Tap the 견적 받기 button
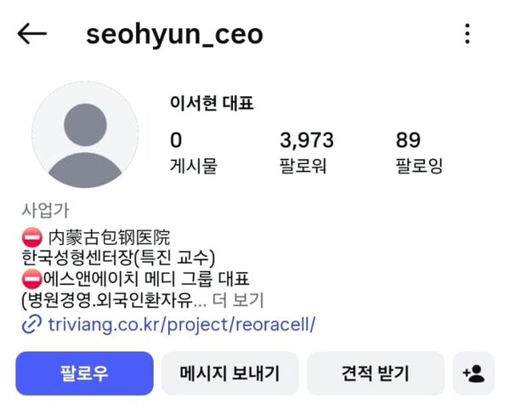Image resolution: width=510 pixels, height=420 pixels. 375,373
